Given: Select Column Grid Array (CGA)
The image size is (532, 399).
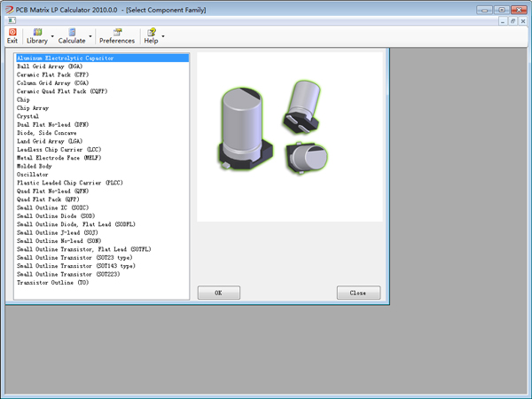Looking at the screenshot, I should click(x=102, y=82).
